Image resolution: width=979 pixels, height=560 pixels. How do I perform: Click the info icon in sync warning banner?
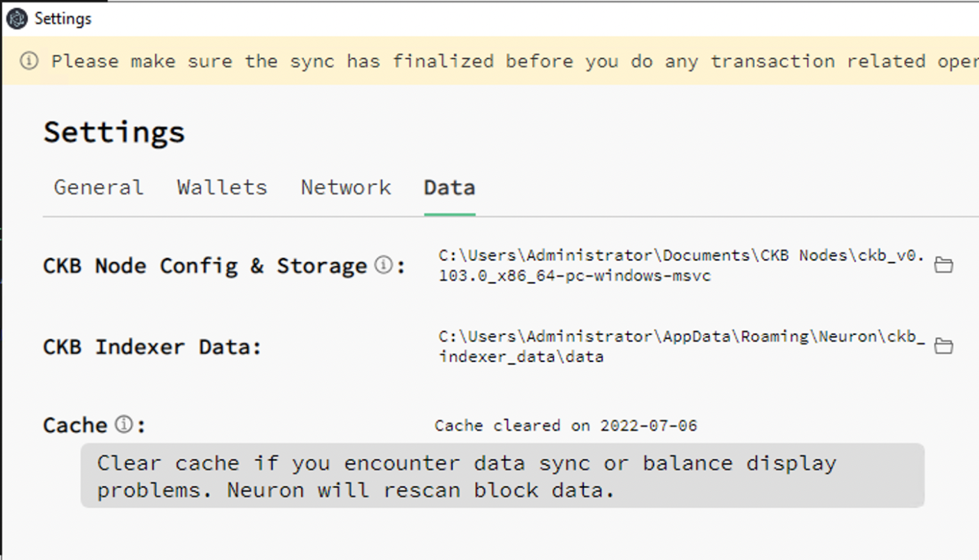click(29, 61)
